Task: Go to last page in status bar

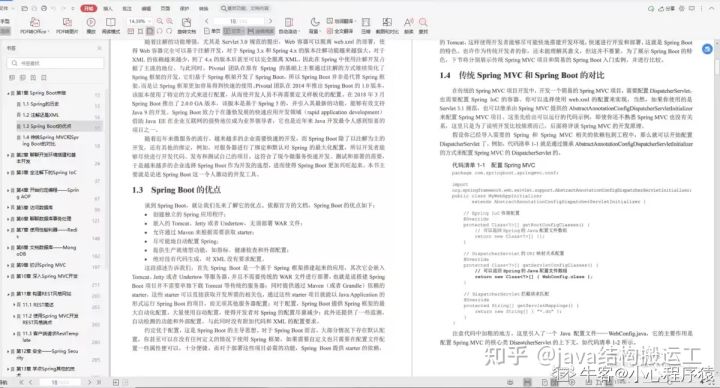Action: pos(99,382)
